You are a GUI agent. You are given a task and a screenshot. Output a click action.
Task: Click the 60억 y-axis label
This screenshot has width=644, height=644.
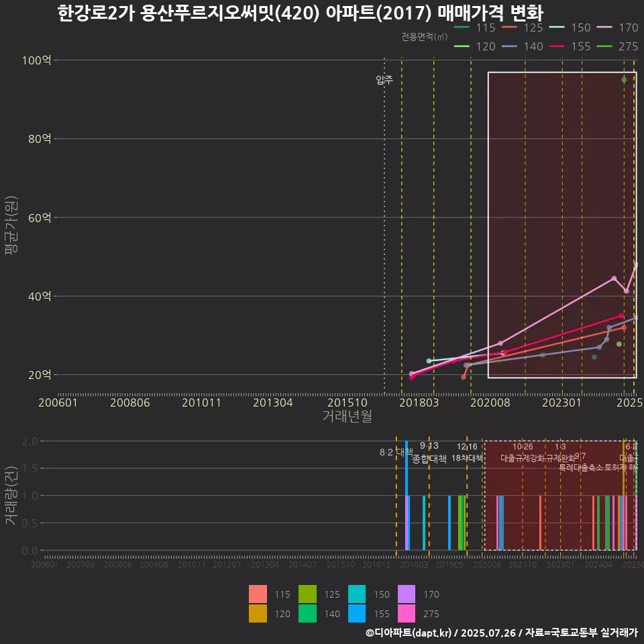click(x=40, y=217)
